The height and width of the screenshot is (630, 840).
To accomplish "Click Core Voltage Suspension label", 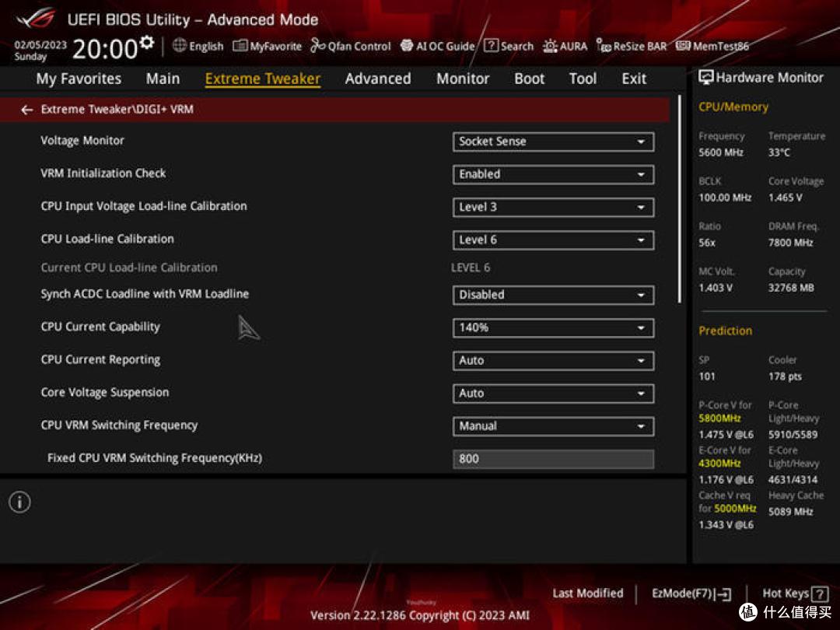I will point(105,393).
